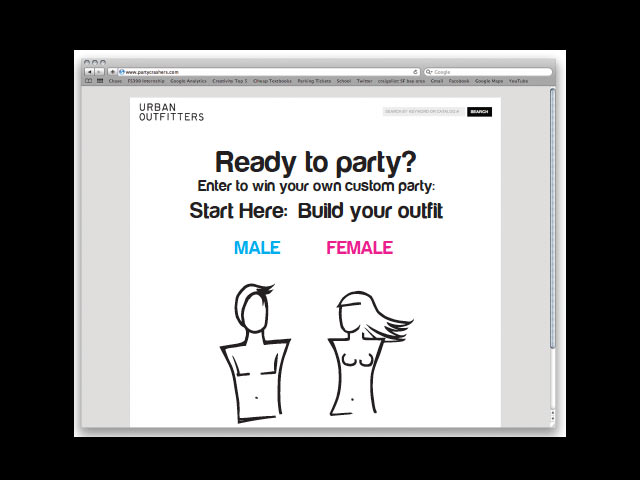Click the Urban Outfitters logo
This screenshot has height=480, width=640.
coord(171,111)
